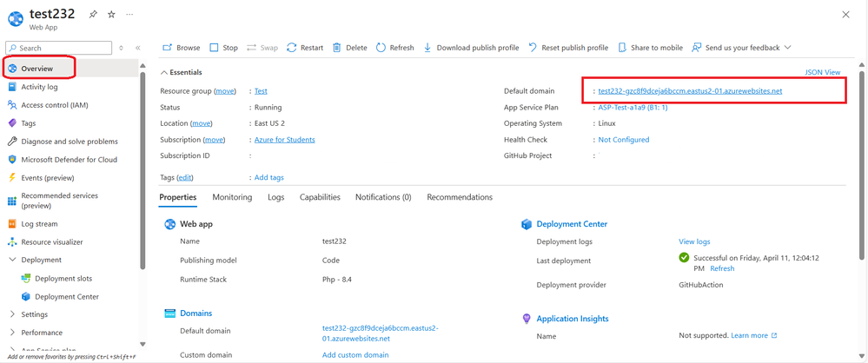The image size is (868, 363).
Task: Stop the web app
Action: 223,48
